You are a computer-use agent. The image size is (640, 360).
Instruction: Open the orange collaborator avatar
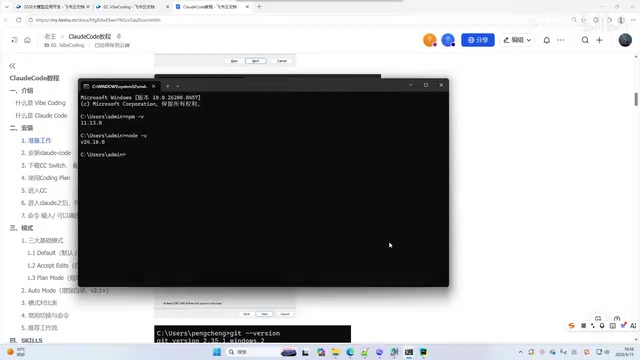click(x=429, y=40)
